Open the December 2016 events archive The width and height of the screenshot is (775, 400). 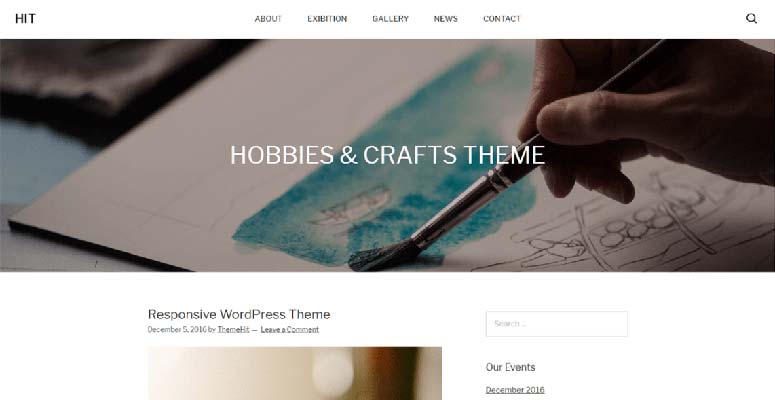515,390
